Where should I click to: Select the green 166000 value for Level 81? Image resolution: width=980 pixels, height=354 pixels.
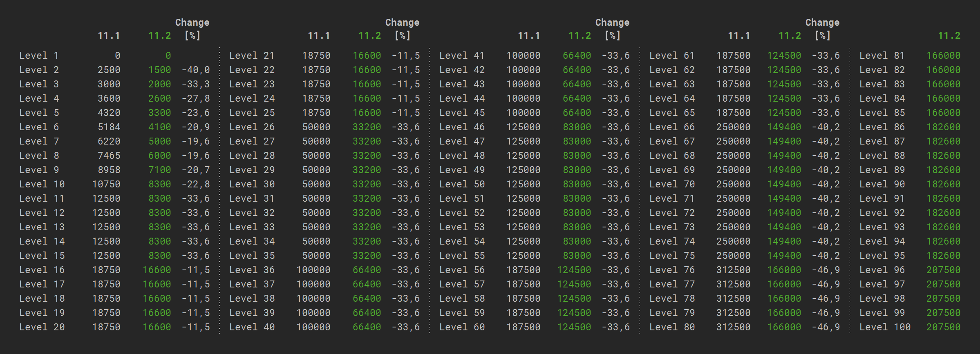(943, 56)
